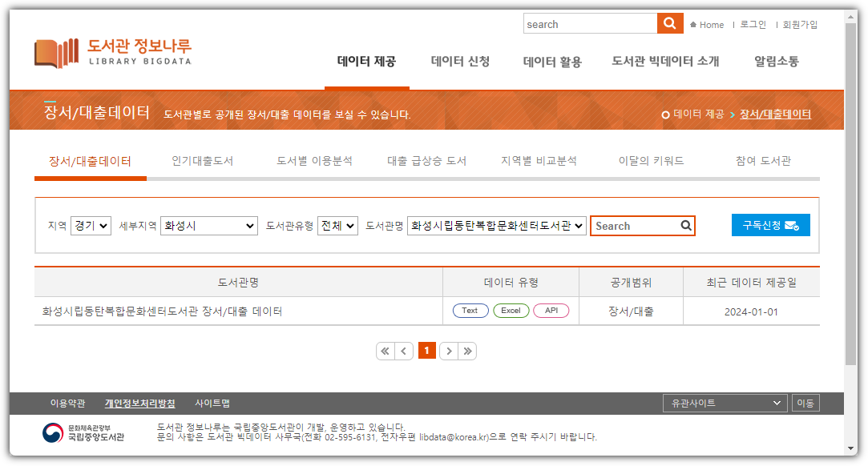This screenshot has width=868, height=466.
Task: Click the orange magnifier search button at top
Action: point(670,23)
